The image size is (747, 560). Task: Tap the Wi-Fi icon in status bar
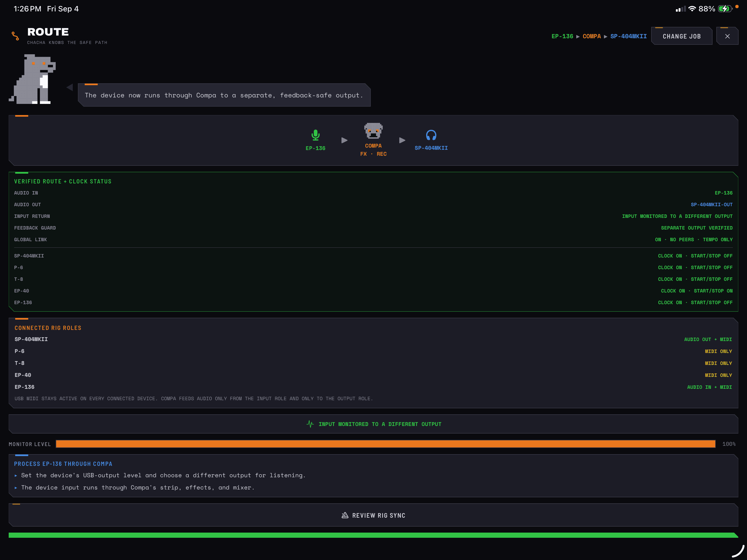click(x=692, y=9)
